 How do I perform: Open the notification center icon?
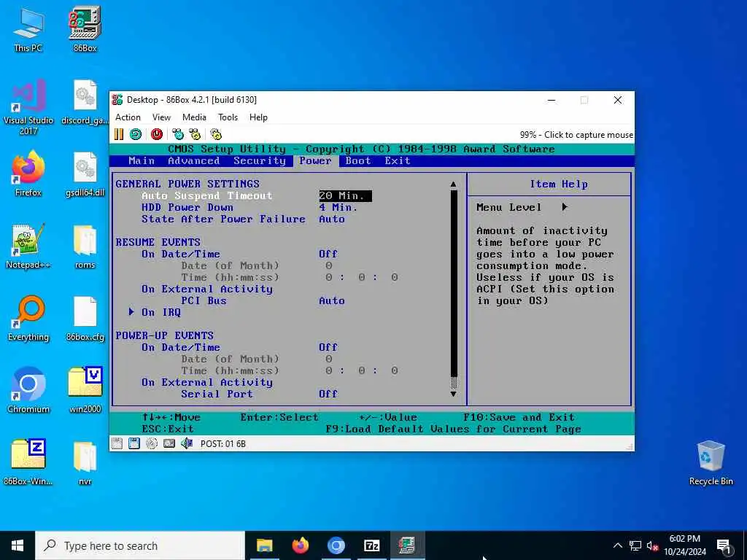[724, 545]
